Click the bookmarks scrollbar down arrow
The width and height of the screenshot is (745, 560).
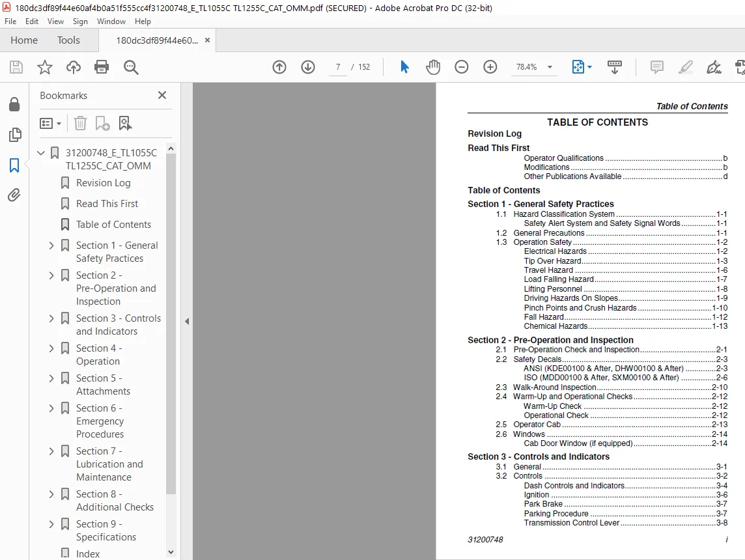(x=171, y=552)
